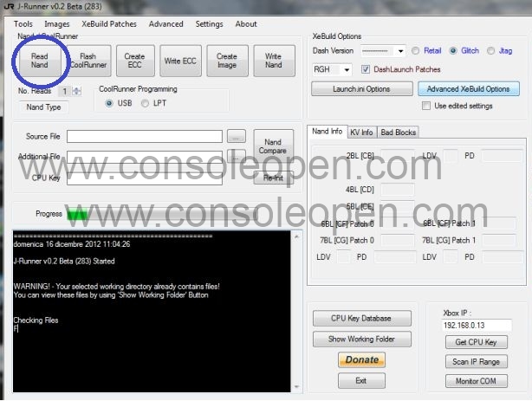Select USB CoolRunner programming mode
This screenshot has height=401, width=532.
click(109, 103)
